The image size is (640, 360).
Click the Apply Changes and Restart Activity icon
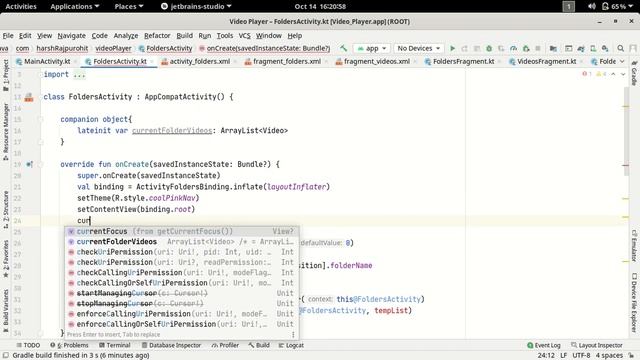464,48
